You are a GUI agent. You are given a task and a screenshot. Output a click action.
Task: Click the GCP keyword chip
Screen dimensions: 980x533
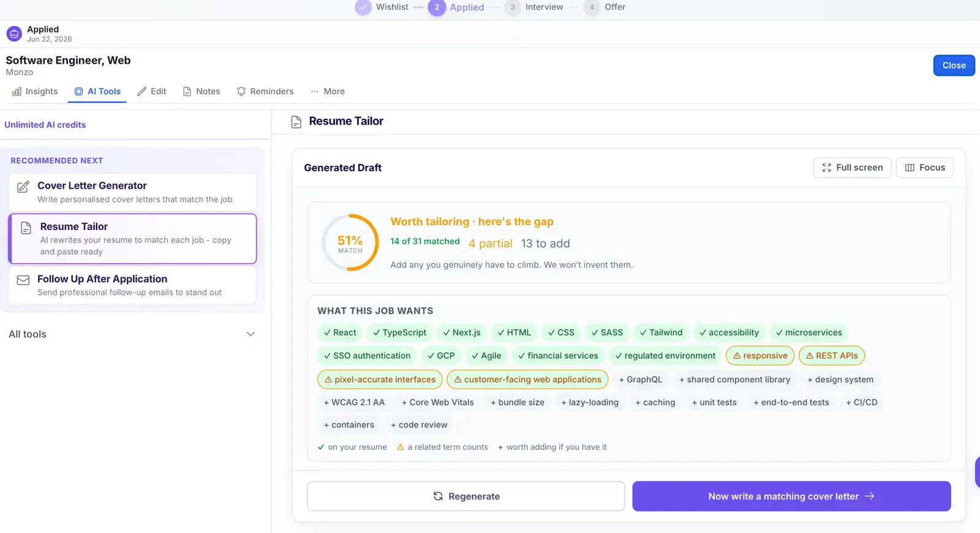(441, 356)
